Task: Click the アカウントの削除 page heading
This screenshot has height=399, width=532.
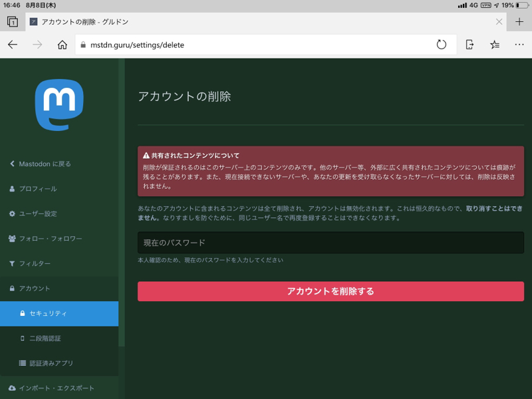Action: pos(184,96)
